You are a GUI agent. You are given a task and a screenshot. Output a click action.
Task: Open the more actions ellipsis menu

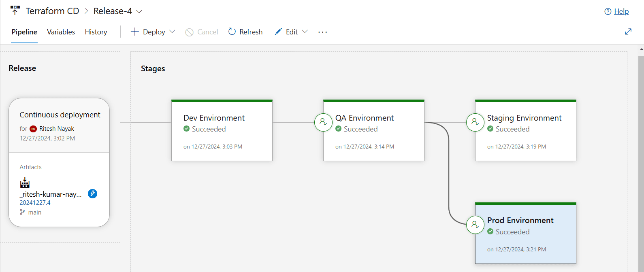click(322, 32)
